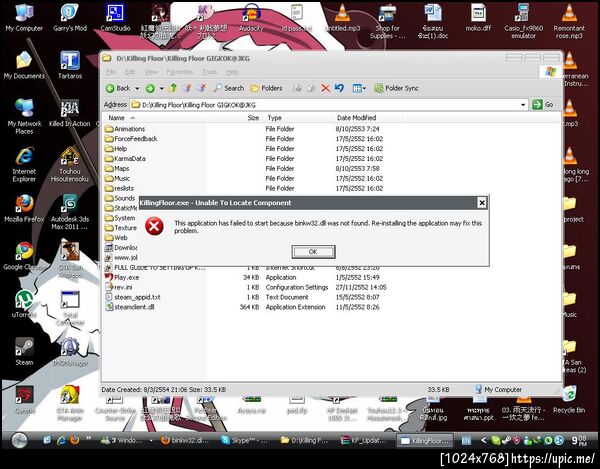Open the CamStudio desktop shortcut
Viewport: 600px width, 469px height.
pos(115,18)
